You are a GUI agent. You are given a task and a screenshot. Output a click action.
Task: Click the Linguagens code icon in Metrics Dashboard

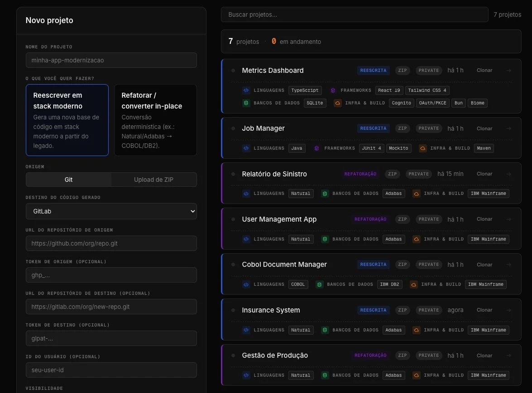coord(246,90)
